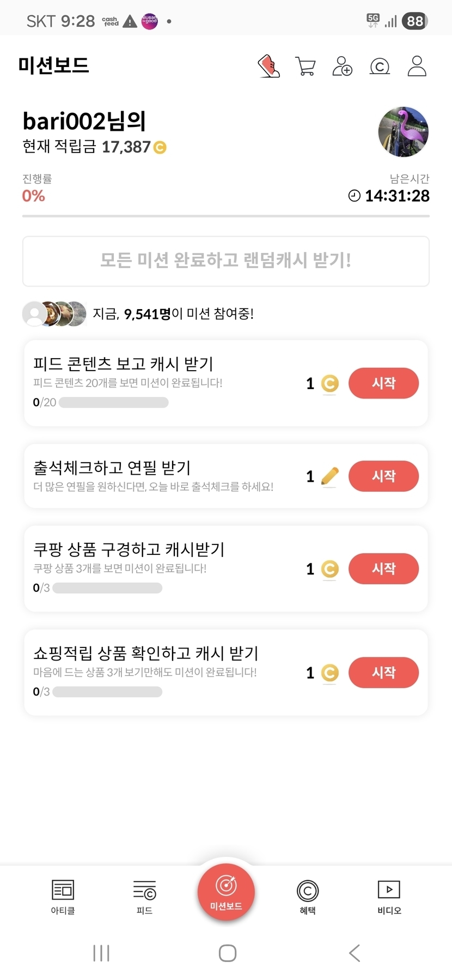Open the 혜택 benefits tab
This screenshot has width=452, height=980.
308,897
